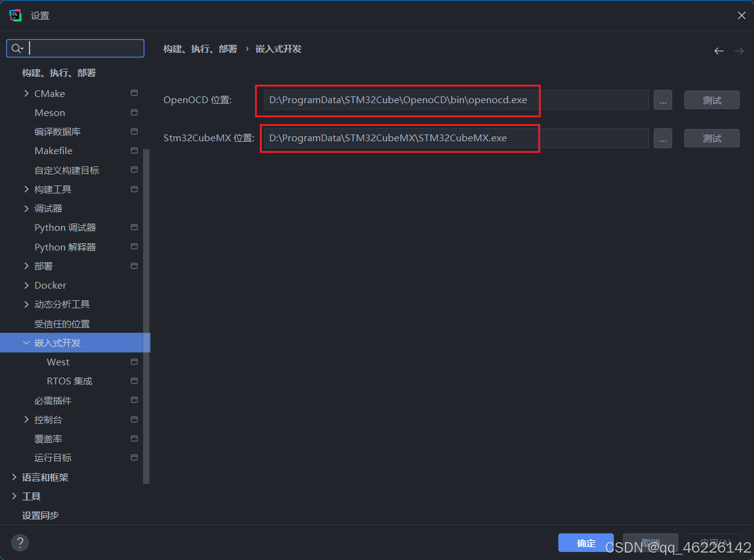Expand the 构建工具 tree node
This screenshot has height=560, width=754.
pos(26,189)
